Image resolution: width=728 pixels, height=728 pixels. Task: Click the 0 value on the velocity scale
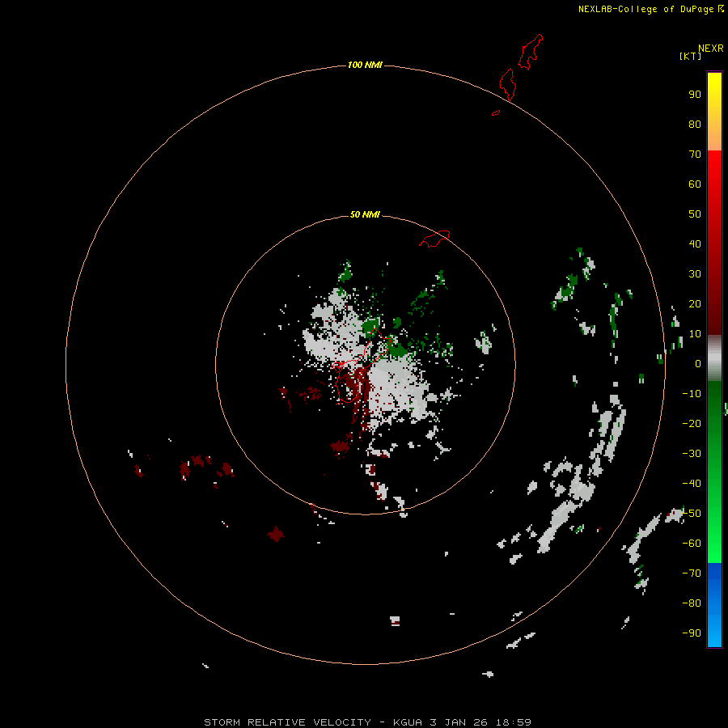(698, 364)
